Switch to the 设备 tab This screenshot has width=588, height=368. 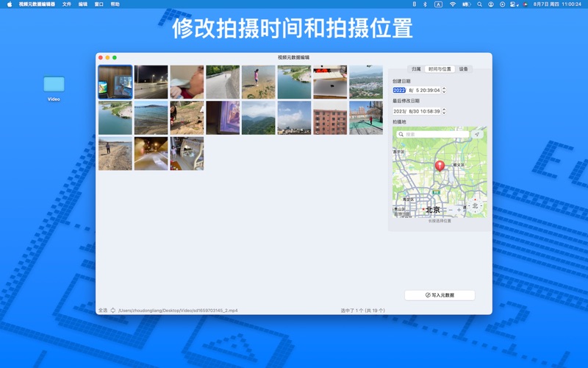(463, 68)
